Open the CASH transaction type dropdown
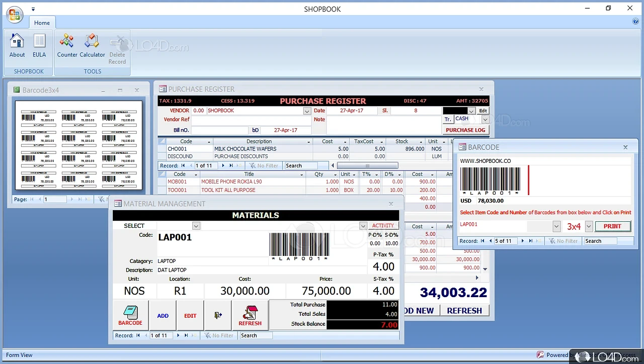 click(x=485, y=119)
